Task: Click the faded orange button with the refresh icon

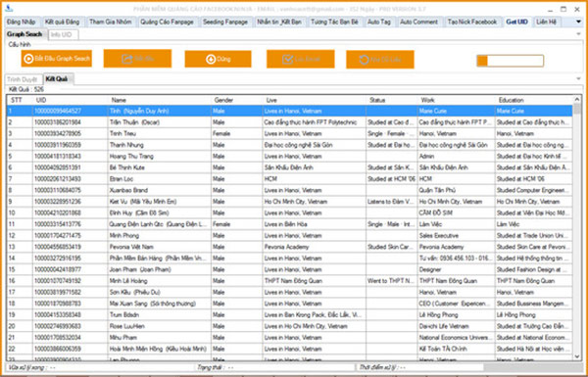Action: tap(380, 59)
